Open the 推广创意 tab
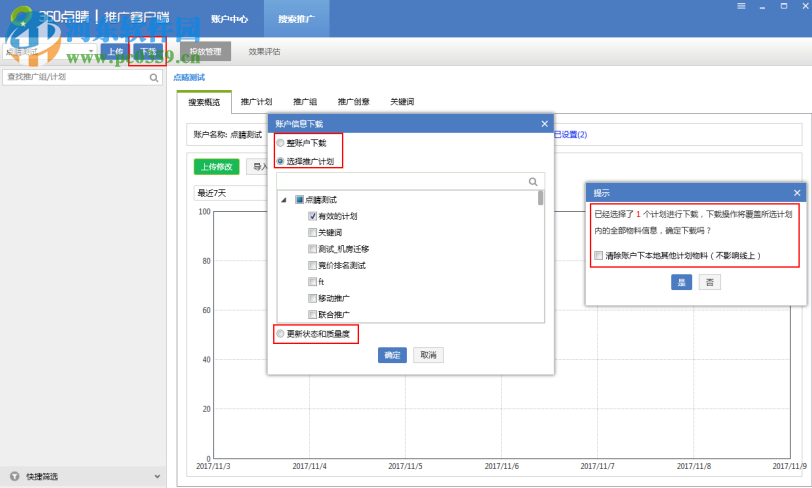This screenshot has height=488, width=812. (x=354, y=102)
